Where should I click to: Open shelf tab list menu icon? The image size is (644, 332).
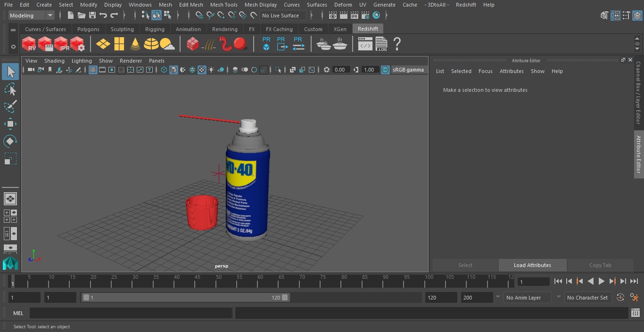pos(13,30)
